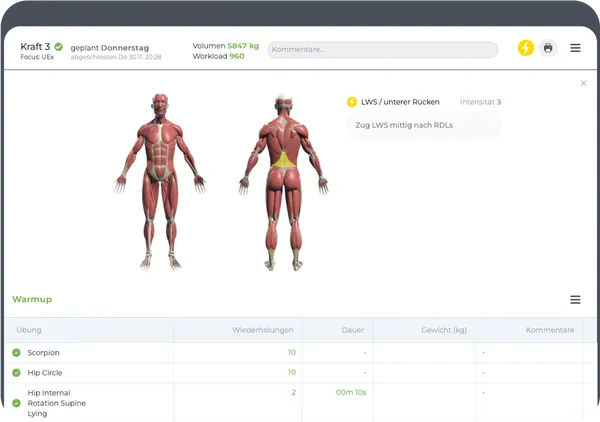Toggle the Hip Circle exercise checkmark
The image size is (600, 422).
16,372
